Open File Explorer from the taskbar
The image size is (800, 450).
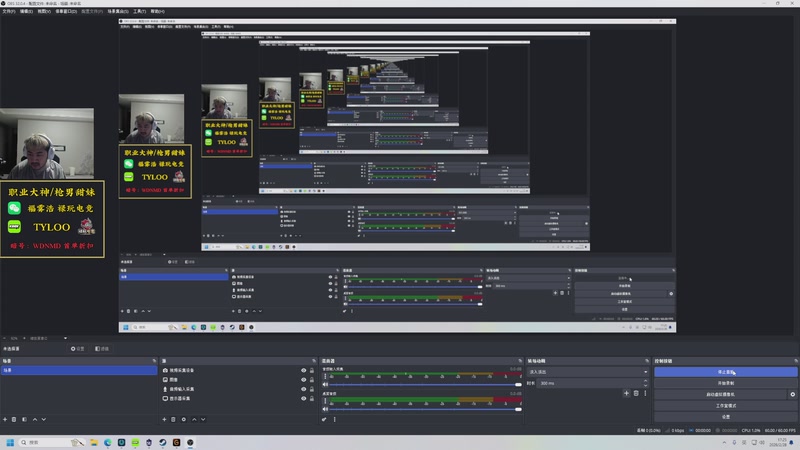tap(94, 442)
